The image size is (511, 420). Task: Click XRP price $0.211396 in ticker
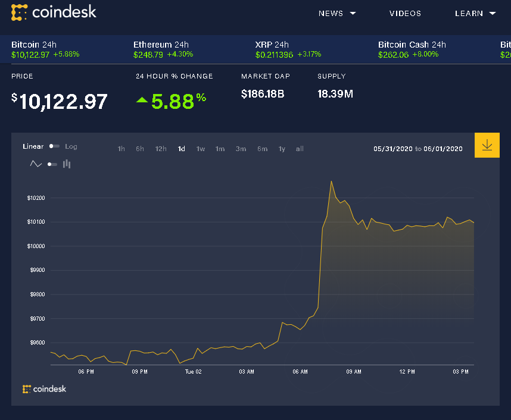coord(274,55)
